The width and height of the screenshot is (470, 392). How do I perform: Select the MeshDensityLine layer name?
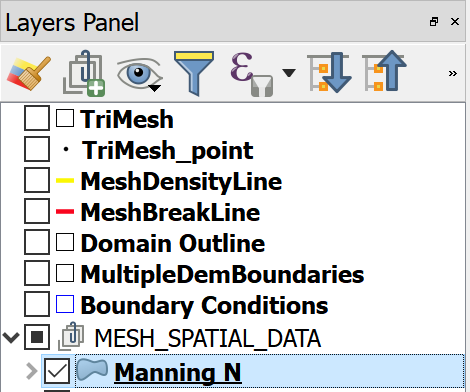pyautogui.click(x=181, y=182)
